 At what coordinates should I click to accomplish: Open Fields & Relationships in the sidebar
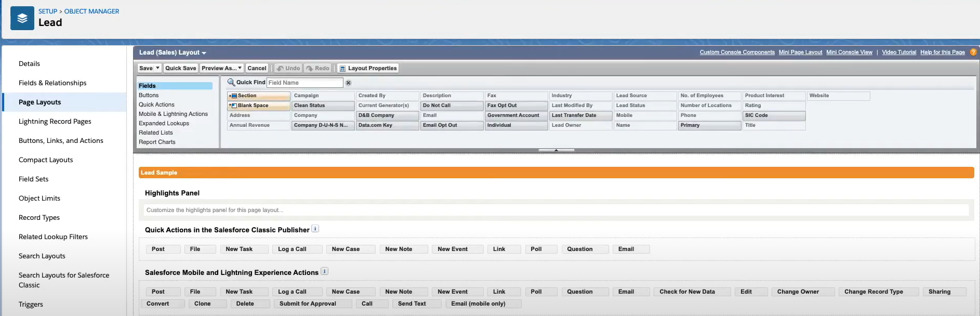pyautogui.click(x=52, y=83)
